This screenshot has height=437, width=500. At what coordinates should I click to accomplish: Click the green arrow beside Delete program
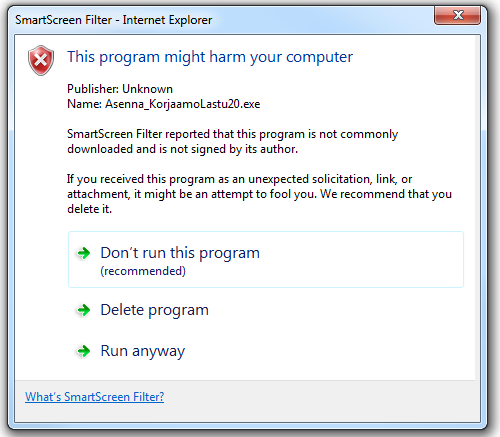(84, 310)
